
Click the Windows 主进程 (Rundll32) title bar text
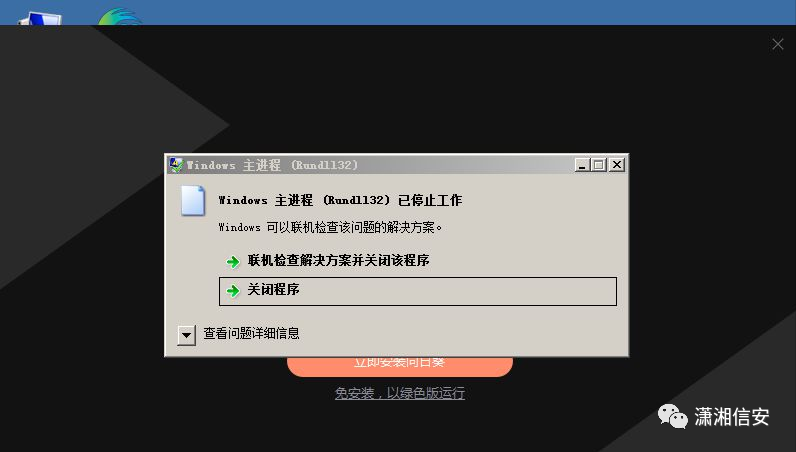click(272, 165)
